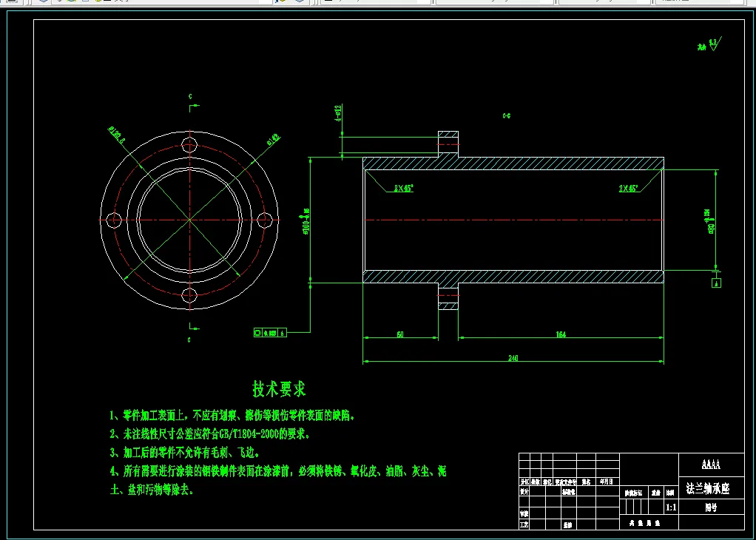Select the 阶段标记 cell label

[633, 493]
